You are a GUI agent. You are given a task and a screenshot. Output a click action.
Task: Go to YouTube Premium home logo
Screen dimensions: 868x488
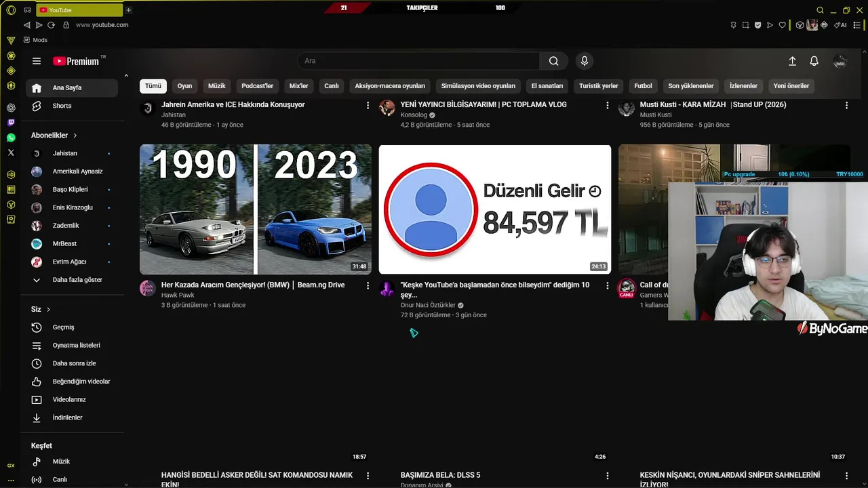pos(76,61)
